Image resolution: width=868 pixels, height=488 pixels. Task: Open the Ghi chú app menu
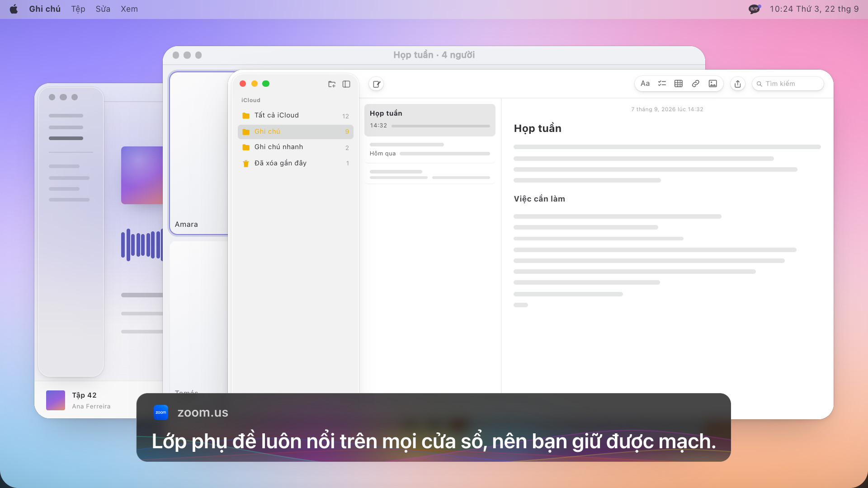click(45, 9)
